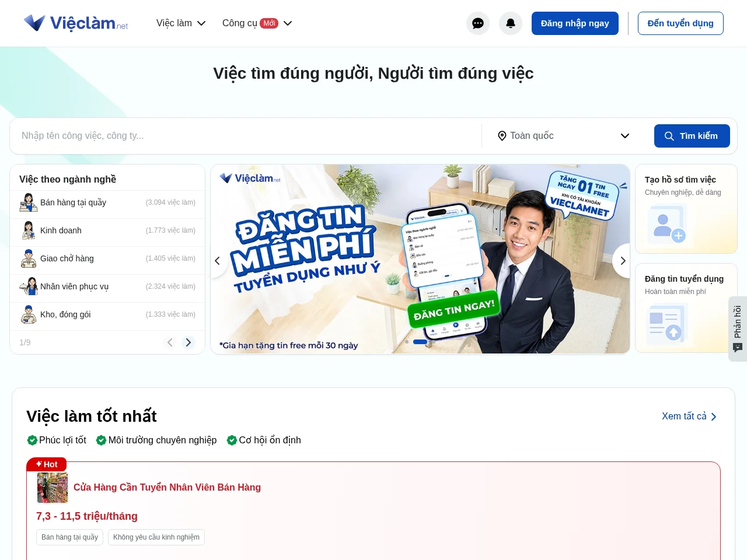Open the Cửa Hàng Cần Tuyển Nhân Viên Bán Hàng job

click(167, 488)
